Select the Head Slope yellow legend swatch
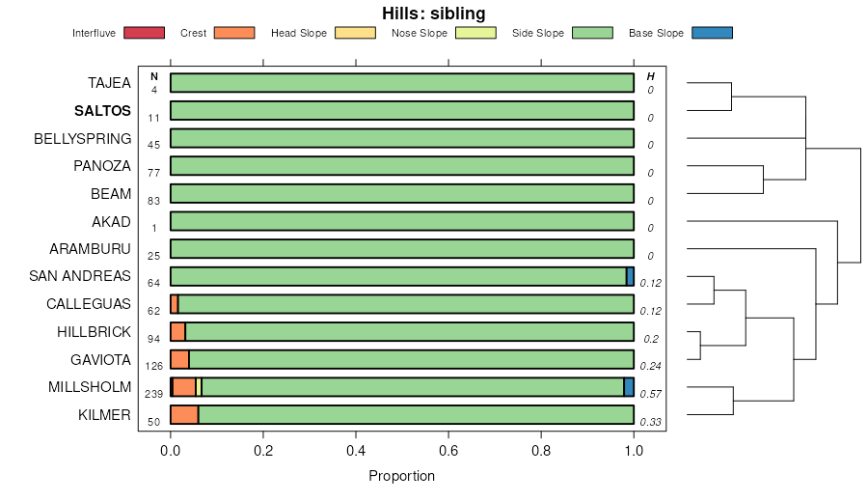This screenshot has height=502, width=868. click(354, 33)
